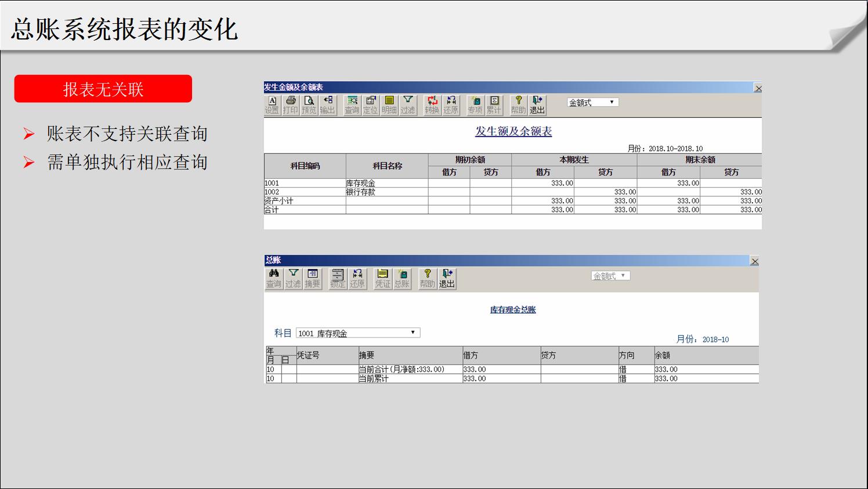Click the binoculars 查询 icon in 总账 window
Image resolution: width=868 pixels, height=489 pixels.
point(274,279)
